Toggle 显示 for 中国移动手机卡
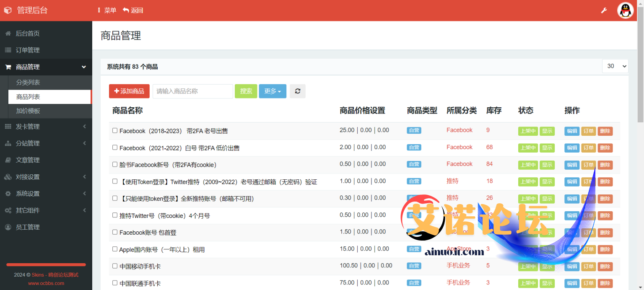This screenshot has width=644, height=290. click(547, 267)
